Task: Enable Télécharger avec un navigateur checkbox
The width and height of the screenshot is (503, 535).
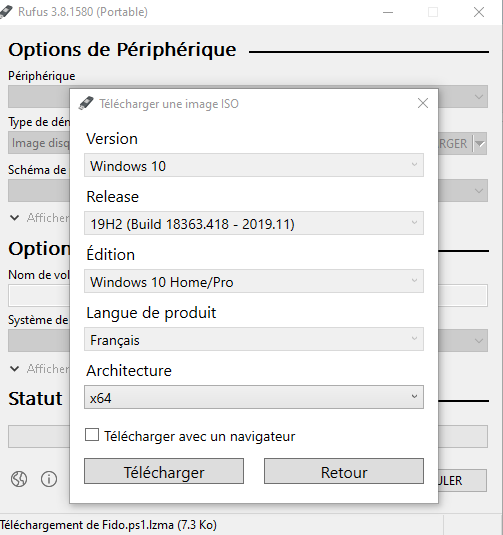Action: 92,435
